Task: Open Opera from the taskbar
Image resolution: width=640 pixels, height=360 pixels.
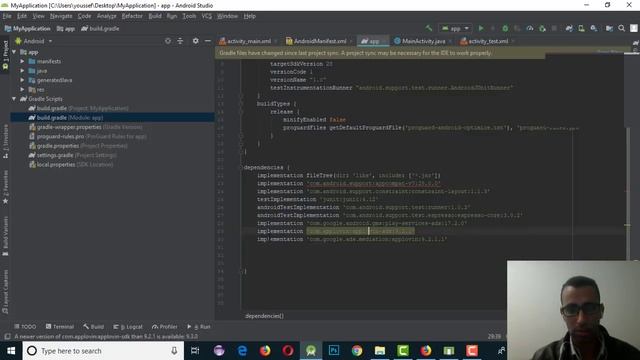Action: 288,351
